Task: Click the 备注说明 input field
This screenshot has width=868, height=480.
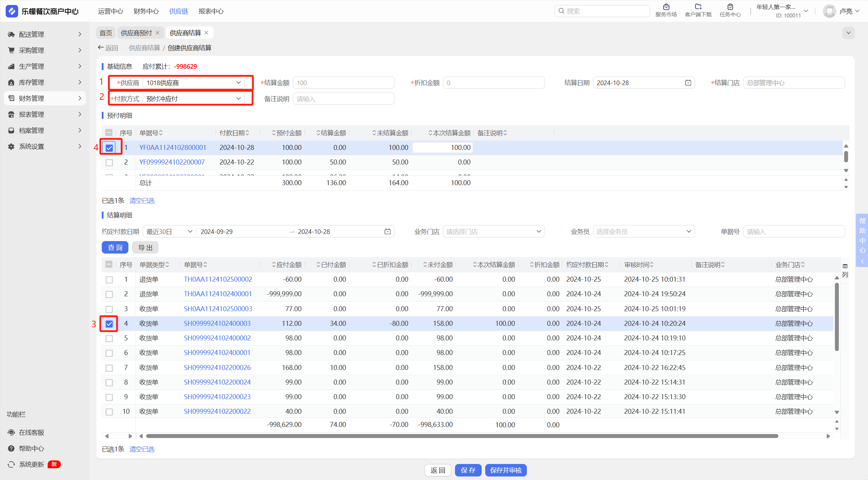Action: pyautogui.click(x=343, y=99)
